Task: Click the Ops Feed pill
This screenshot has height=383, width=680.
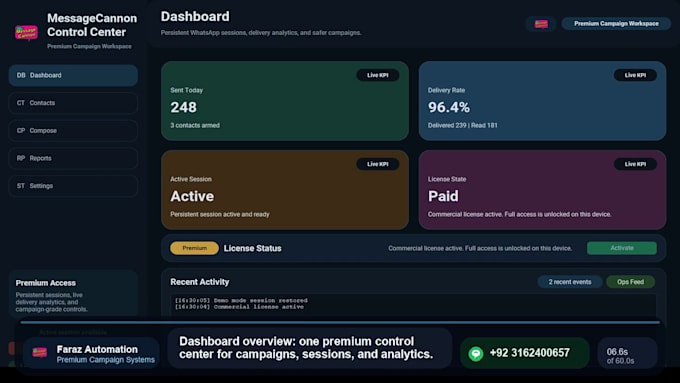Action: (x=630, y=282)
